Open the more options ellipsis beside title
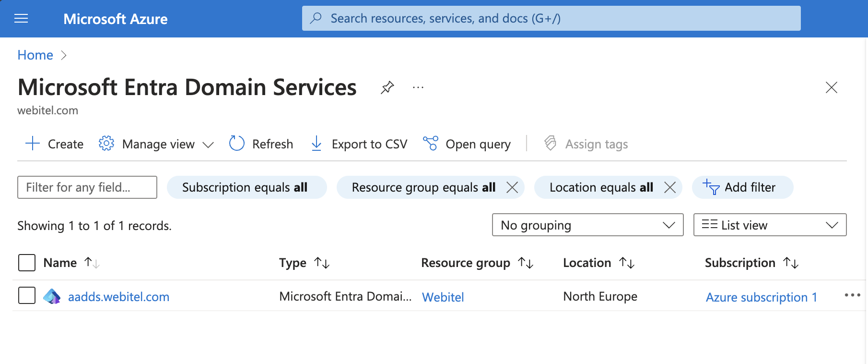 pos(418,87)
